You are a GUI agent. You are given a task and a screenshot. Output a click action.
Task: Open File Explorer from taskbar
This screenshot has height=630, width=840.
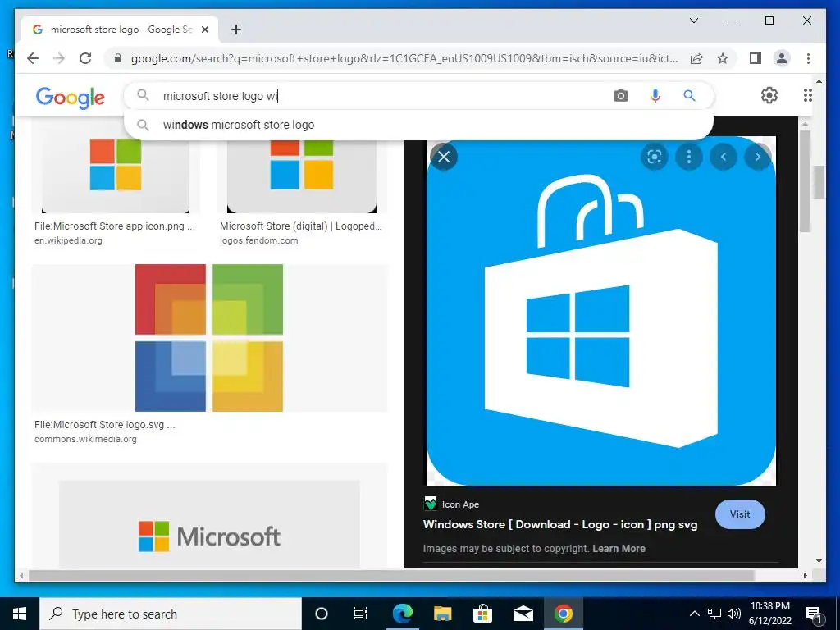point(442,614)
